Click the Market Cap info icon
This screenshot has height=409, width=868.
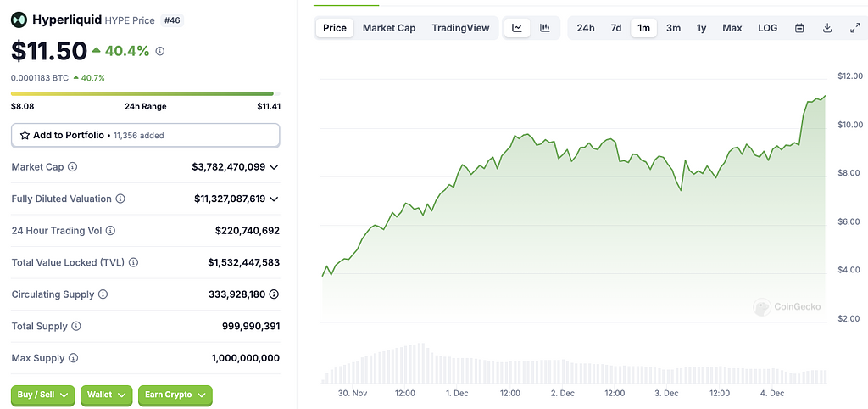pyautogui.click(x=72, y=167)
